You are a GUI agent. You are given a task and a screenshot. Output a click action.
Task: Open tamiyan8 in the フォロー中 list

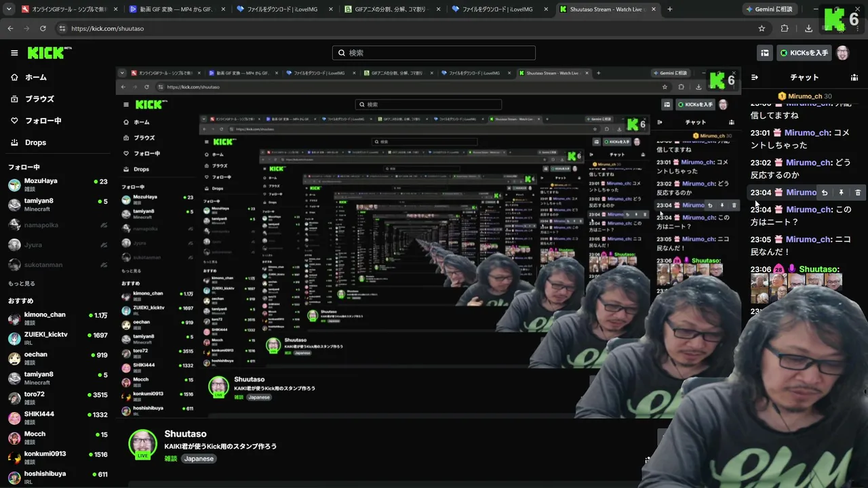coord(57,205)
